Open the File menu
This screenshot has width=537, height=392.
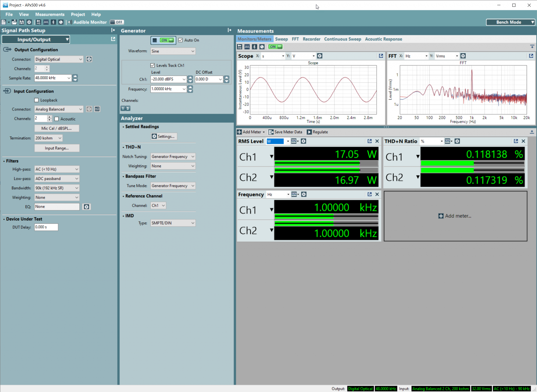(x=9, y=14)
